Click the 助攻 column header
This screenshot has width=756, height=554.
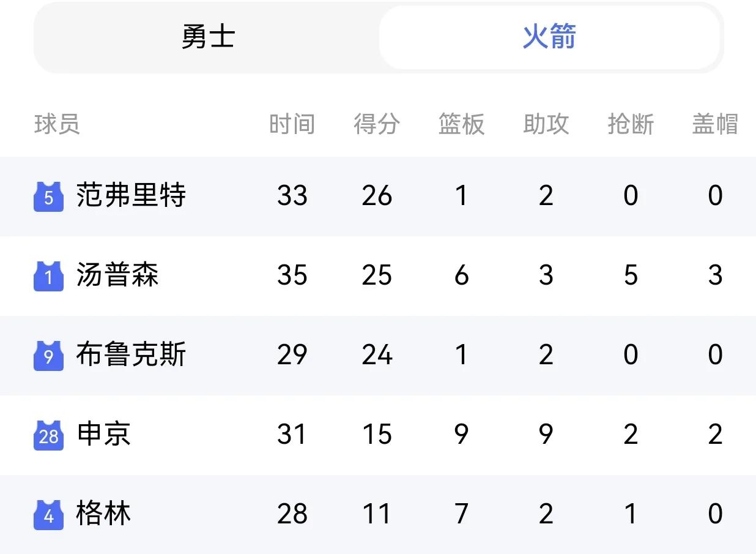click(546, 124)
